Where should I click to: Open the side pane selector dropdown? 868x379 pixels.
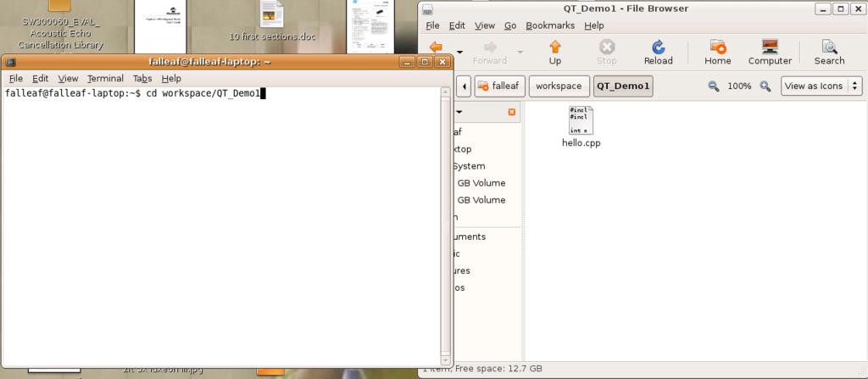coord(459,112)
